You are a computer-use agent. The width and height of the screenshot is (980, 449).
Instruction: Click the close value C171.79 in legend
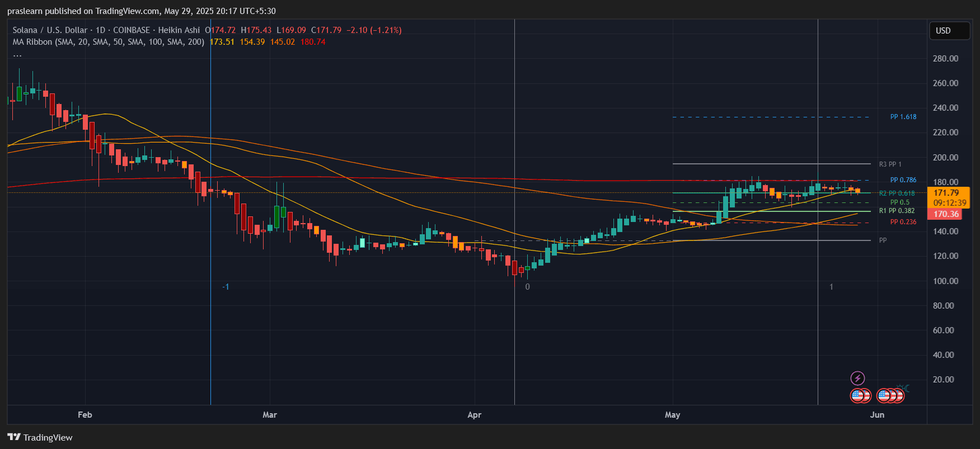[x=326, y=30]
